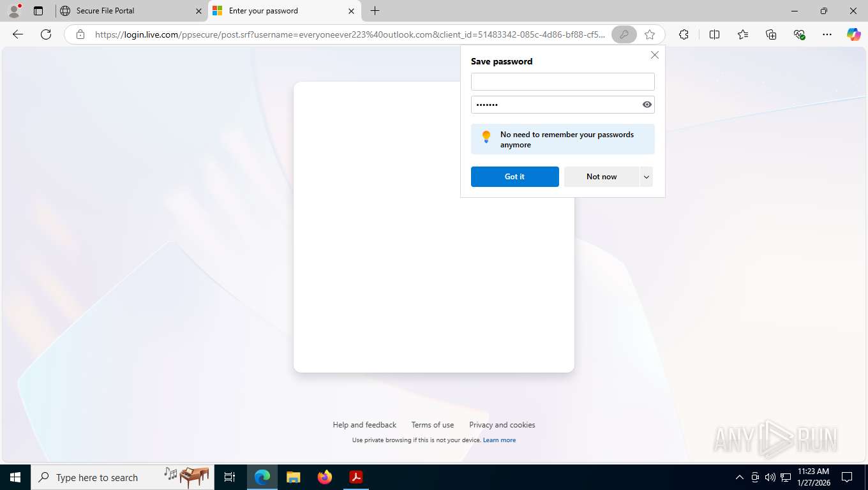Image resolution: width=868 pixels, height=490 pixels.
Task: Click the password manager key icon
Action: pyautogui.click(x=624, y=34)
